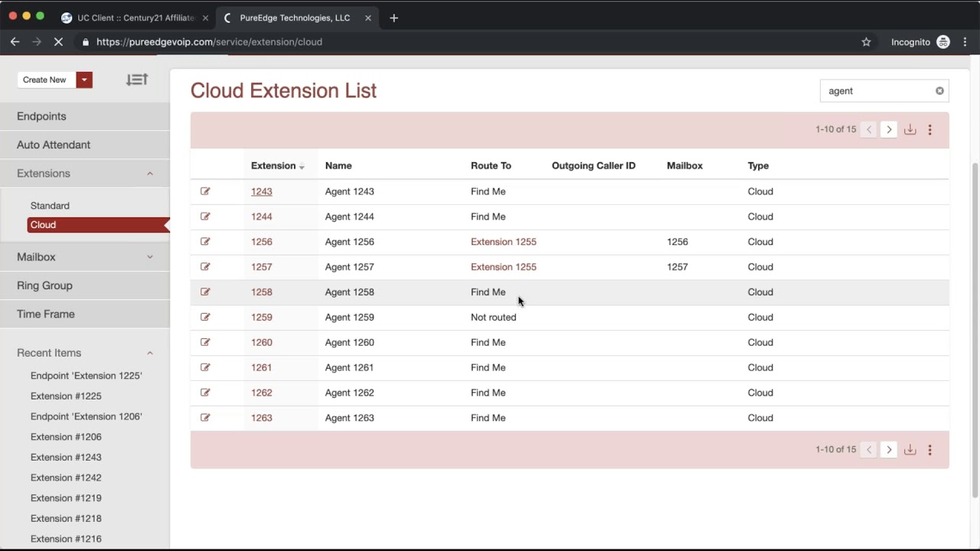Edit row for extension 1262
The width and height of the screenshot is (980, 551).
(x=205, y=393)
